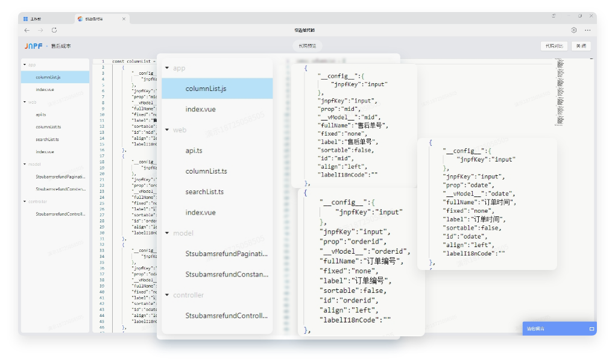Click "const columnList =" on code line 1
615x364 pixels.
(133, 61)
